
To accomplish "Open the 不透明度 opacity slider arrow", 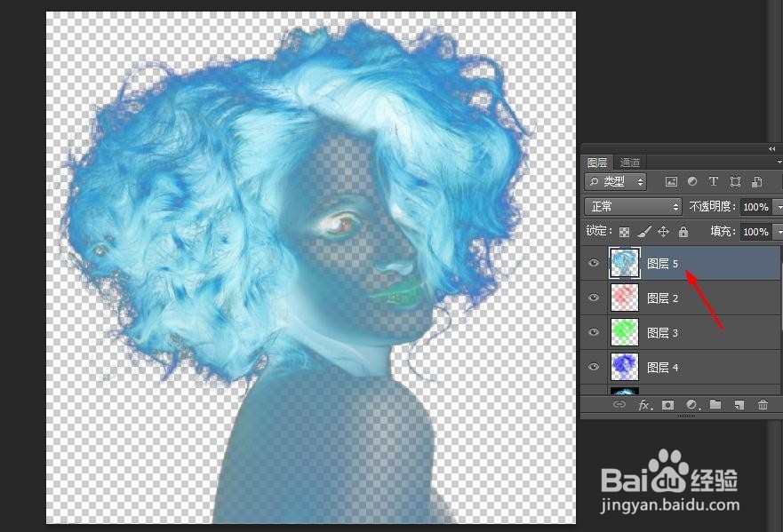I will (778, 207).
